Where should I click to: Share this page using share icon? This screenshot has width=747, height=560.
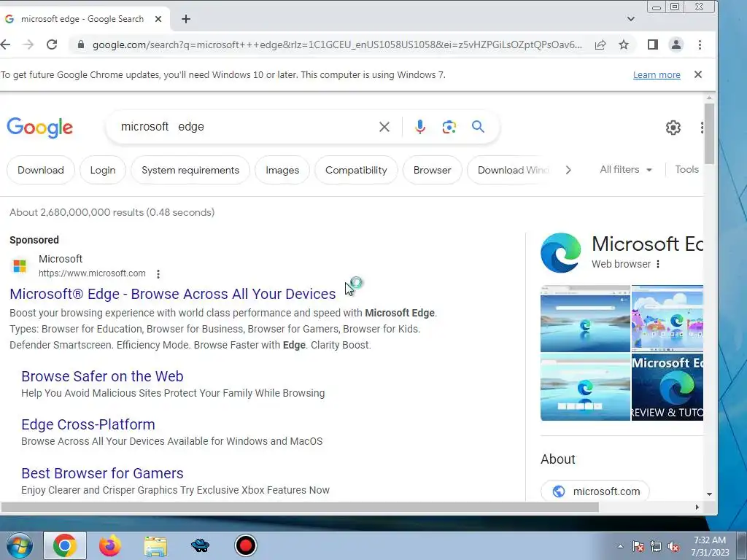point(600,44)
